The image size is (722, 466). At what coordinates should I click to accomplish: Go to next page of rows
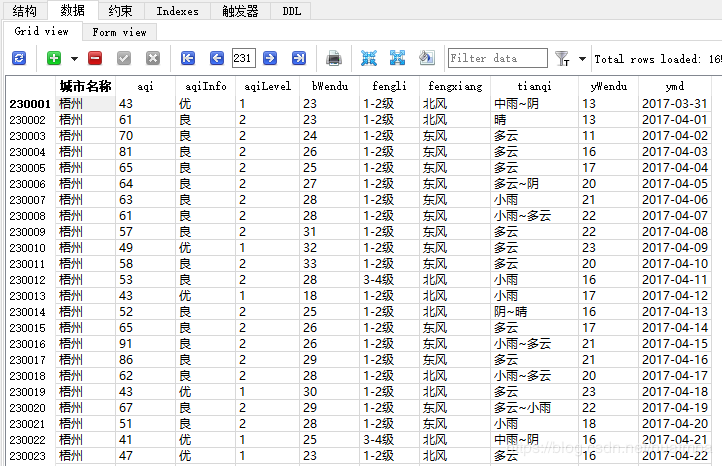[270, 58]
